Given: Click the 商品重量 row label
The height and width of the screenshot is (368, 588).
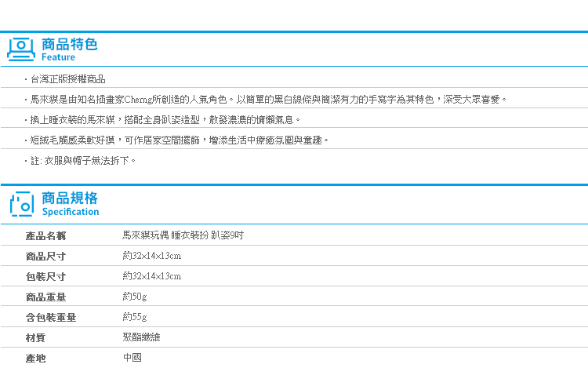Looking at the screenshot, I should point(45,297).
